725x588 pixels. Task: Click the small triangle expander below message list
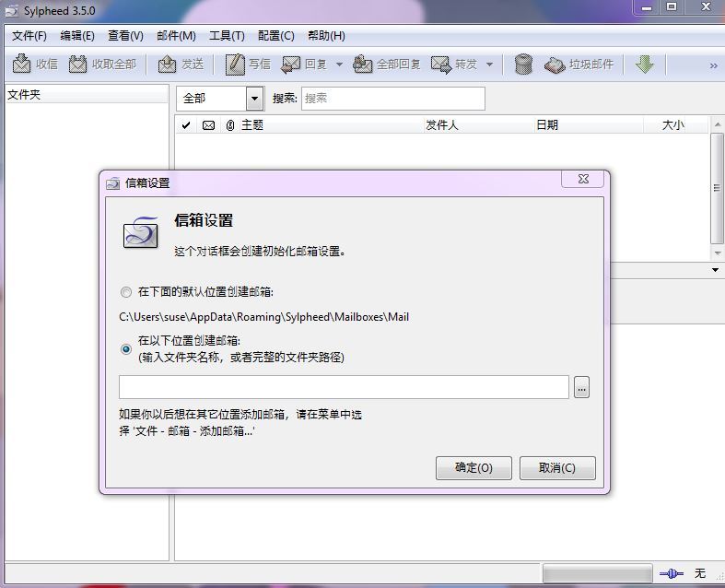click(x=715, y=270)
